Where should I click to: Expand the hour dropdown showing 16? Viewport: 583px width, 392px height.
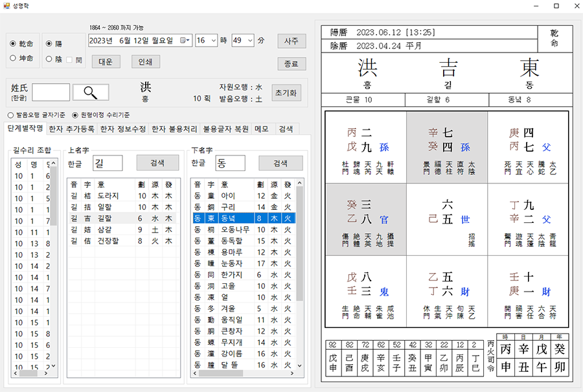point(212,40)
